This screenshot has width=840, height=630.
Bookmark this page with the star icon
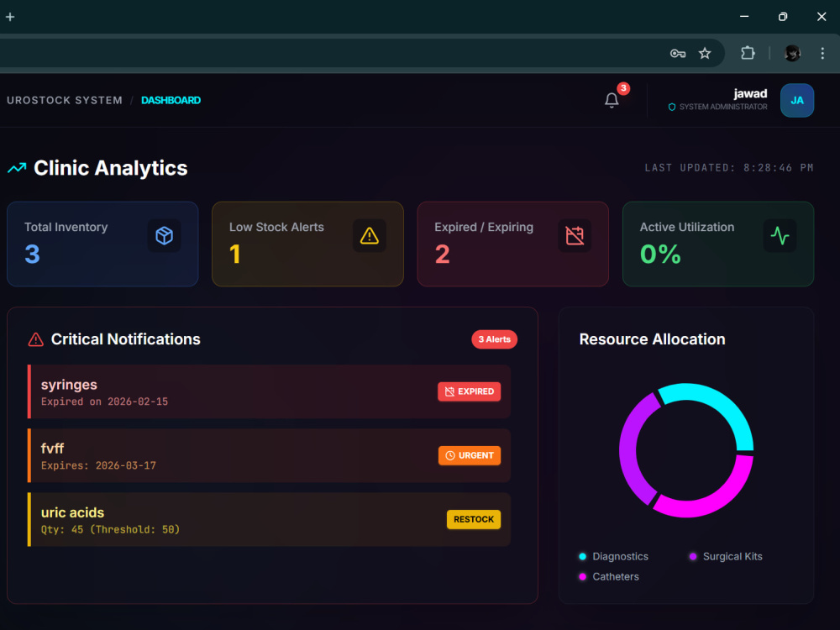(705, 53)
